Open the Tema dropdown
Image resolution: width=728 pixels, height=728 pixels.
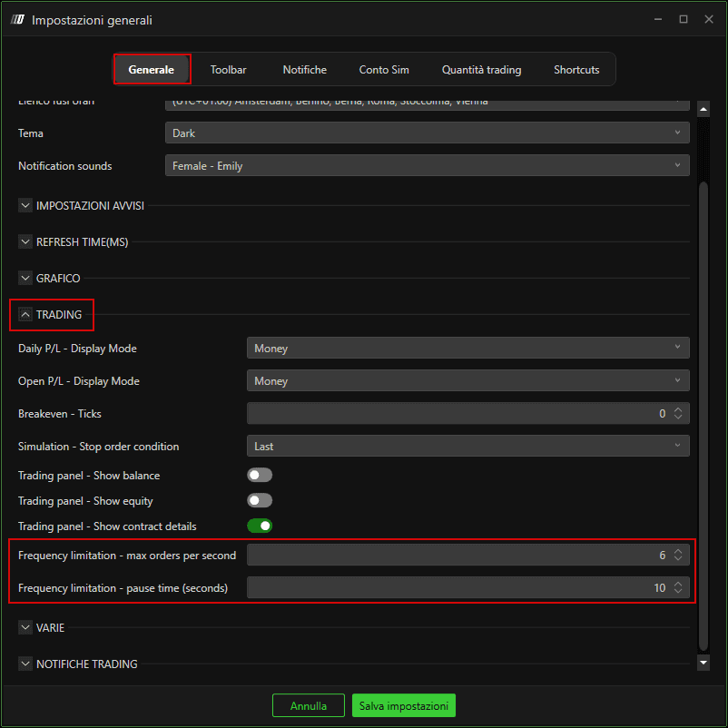pos(428,133)
